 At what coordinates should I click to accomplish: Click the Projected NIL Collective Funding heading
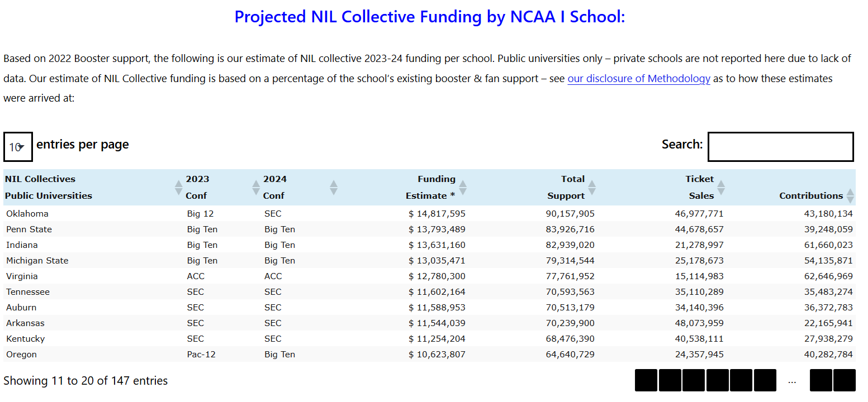pos(429,17)
